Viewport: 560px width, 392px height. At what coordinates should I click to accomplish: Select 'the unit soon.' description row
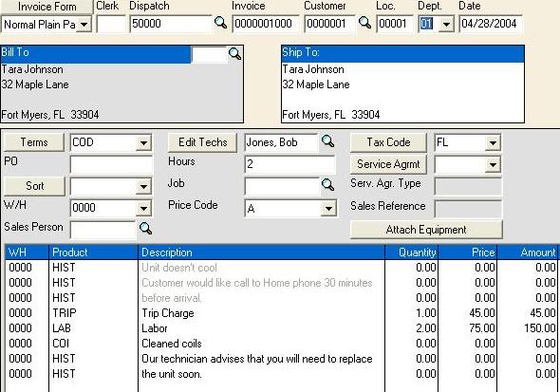[261, 374]
